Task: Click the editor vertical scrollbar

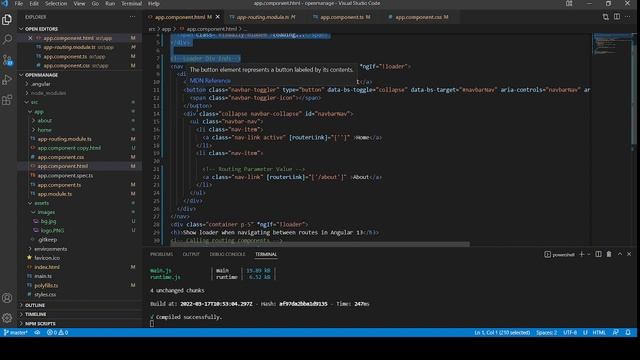Action: coord(634,90)
